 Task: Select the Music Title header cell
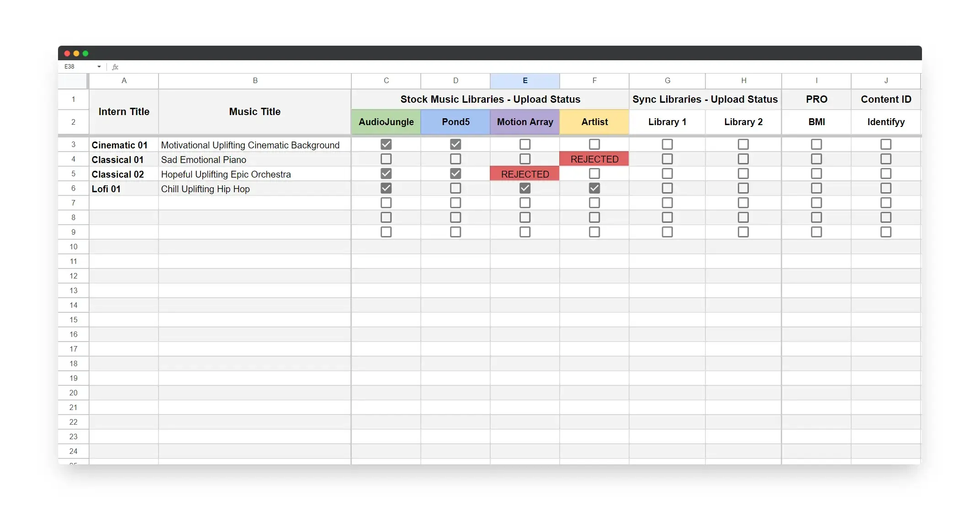pos(255,112)
